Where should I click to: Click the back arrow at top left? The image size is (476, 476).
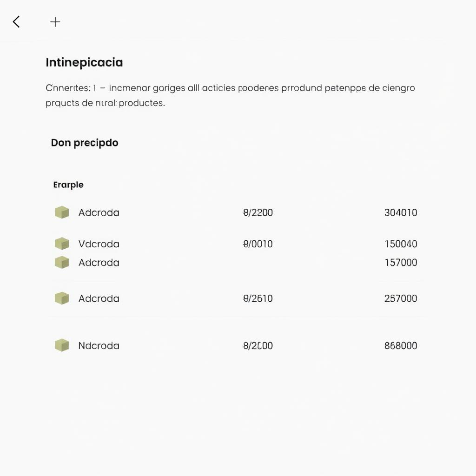pyautogui.click(x=16, y=21)
